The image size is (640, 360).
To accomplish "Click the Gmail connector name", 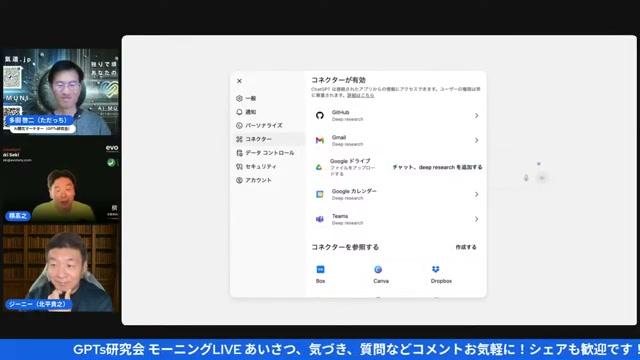I will [x=339, y=137].
